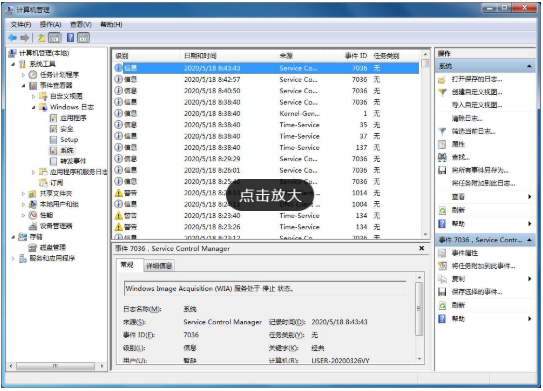Close the event 7036 detail pane

422,248
